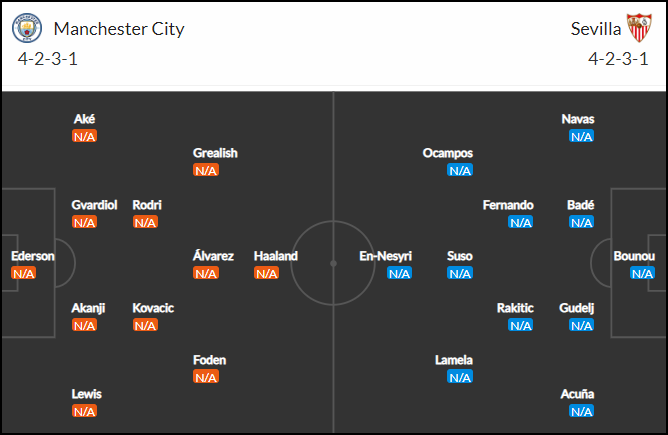
Task: Click the Manchester City club crest
Action: click(x=27, y=28)
